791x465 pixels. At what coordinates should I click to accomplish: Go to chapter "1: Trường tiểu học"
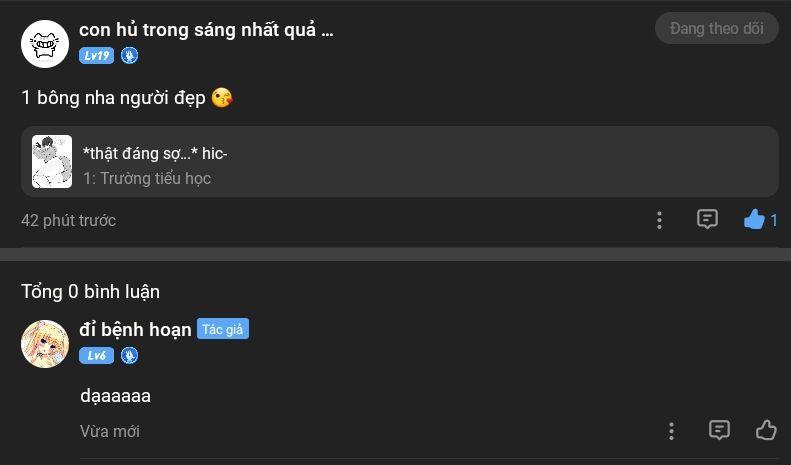tap(147, 178)
